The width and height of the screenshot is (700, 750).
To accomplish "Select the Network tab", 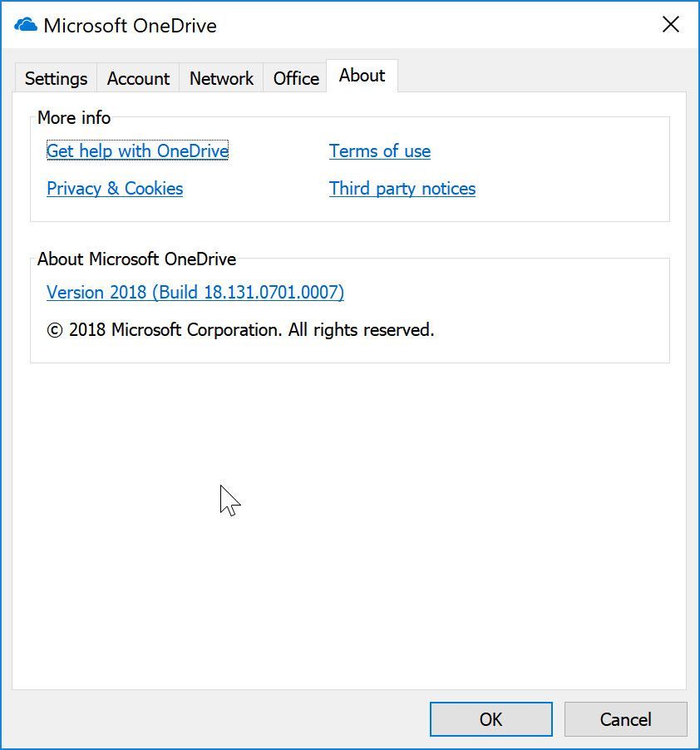I will (x=221, y=78).
